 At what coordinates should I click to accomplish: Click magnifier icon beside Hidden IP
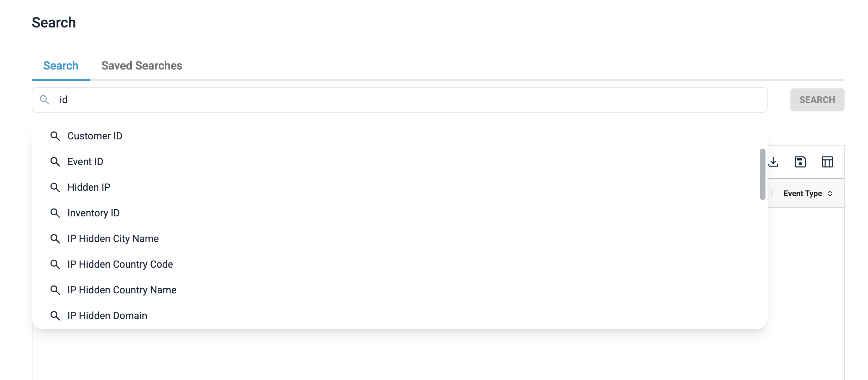pyautogui.click(x=55, y=188)
